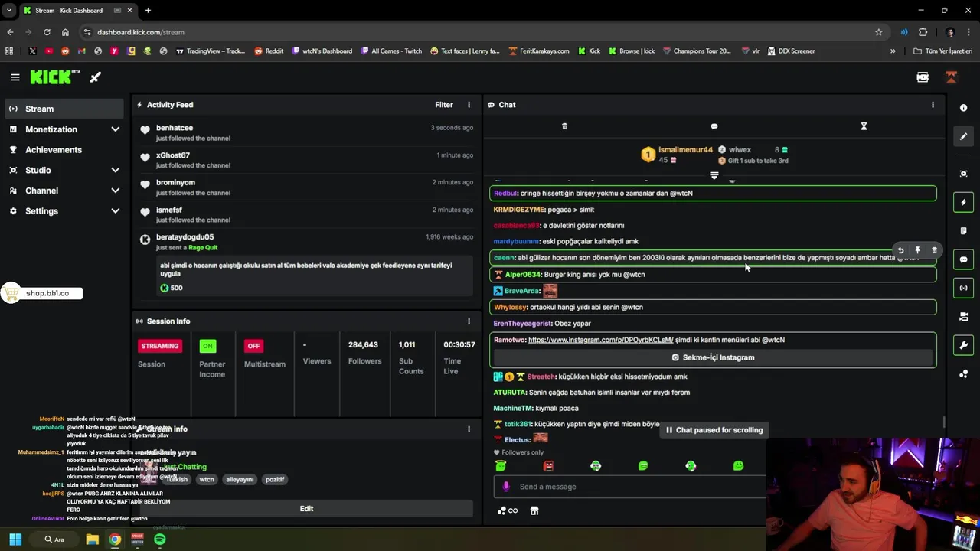Click the broadcast signal icon in right sidebar
980x551 pixels.
pyautogui.click(x=963, y=288)
